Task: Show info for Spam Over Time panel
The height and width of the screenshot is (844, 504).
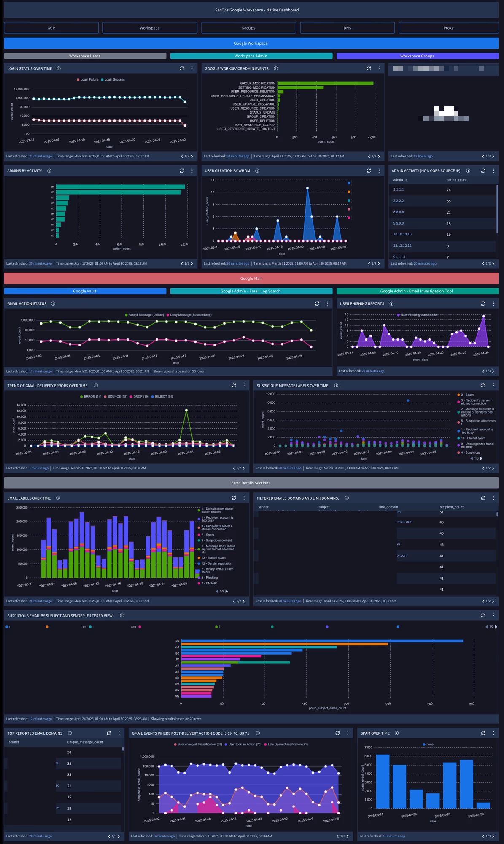Action: (x=396, y=733)
